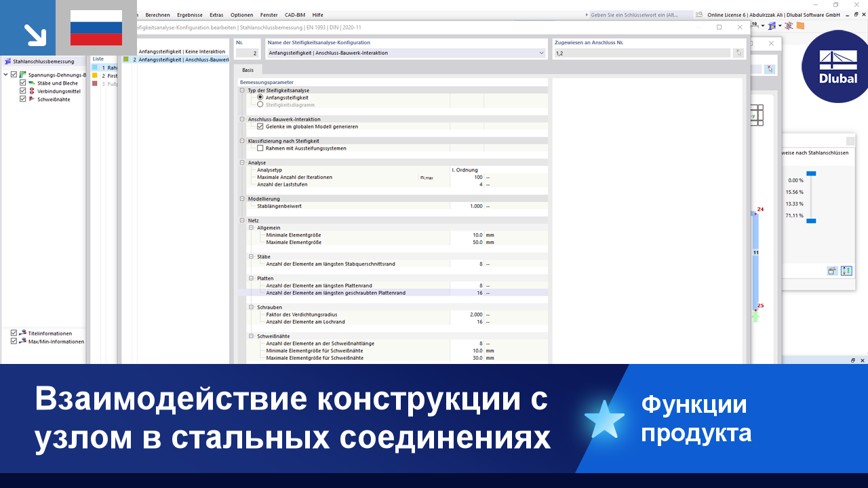Image resolution: width=868 pixels, height=488 pixels.
Task: Click the red Verbindungsmittel bolt icon
Action: (32, 91)
